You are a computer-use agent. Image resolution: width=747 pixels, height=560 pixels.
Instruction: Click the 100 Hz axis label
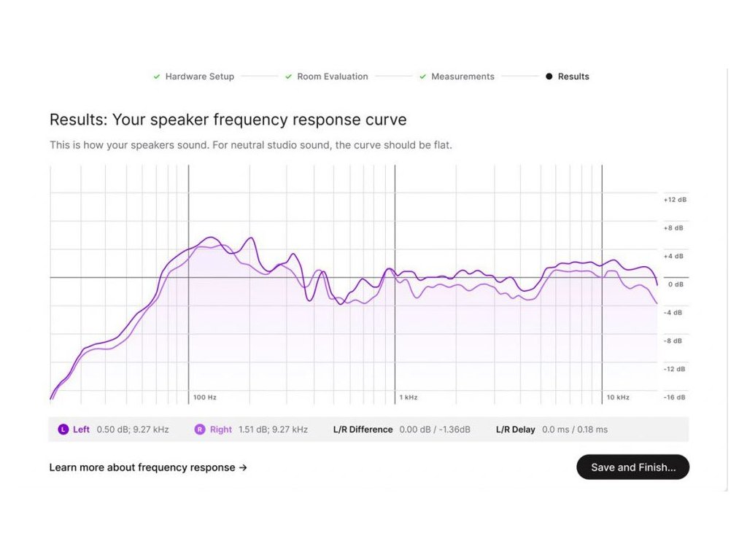click(x=205, y=397)
